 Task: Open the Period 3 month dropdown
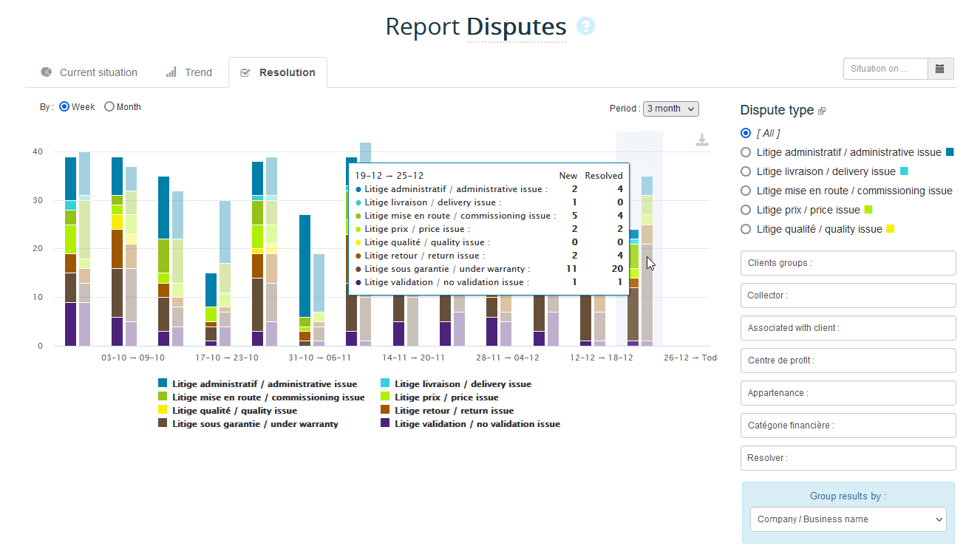(x=670, y=109)
